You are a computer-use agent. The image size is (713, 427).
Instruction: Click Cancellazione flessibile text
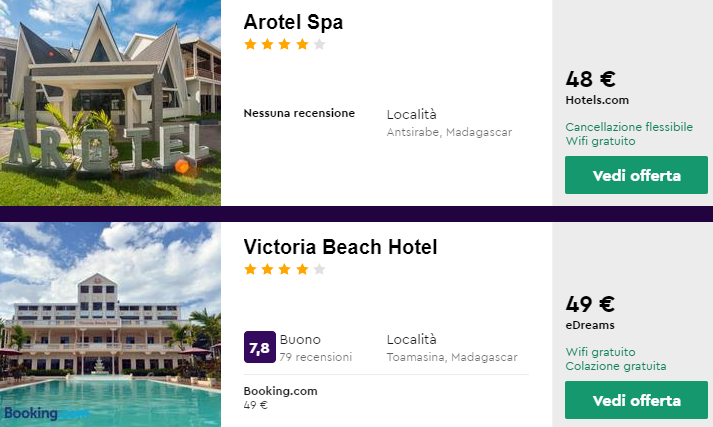(x=629, y=127)
